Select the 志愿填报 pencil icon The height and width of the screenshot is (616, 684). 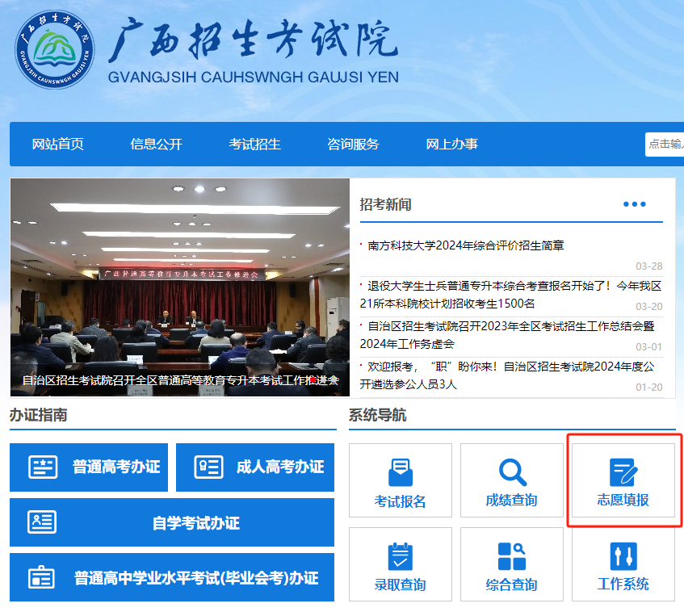[x=623, y=471]
